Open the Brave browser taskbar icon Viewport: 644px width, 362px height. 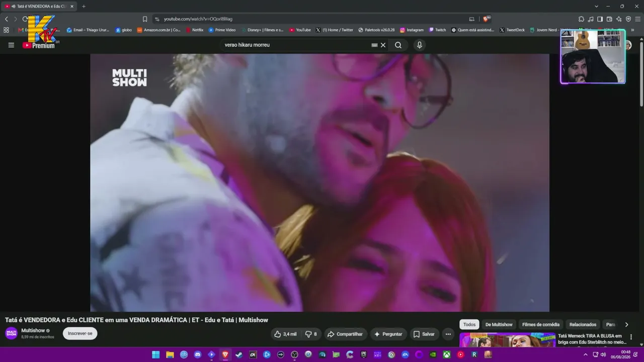(225, 354)
